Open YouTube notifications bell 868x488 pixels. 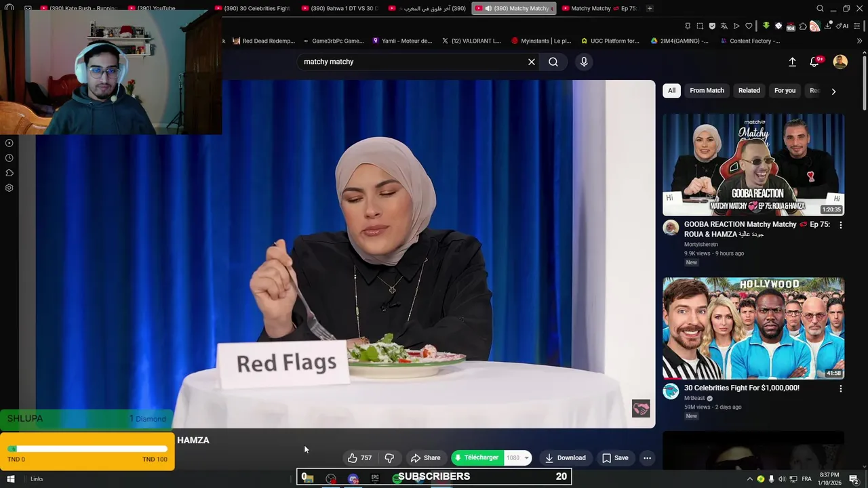[x=815, y=62]
